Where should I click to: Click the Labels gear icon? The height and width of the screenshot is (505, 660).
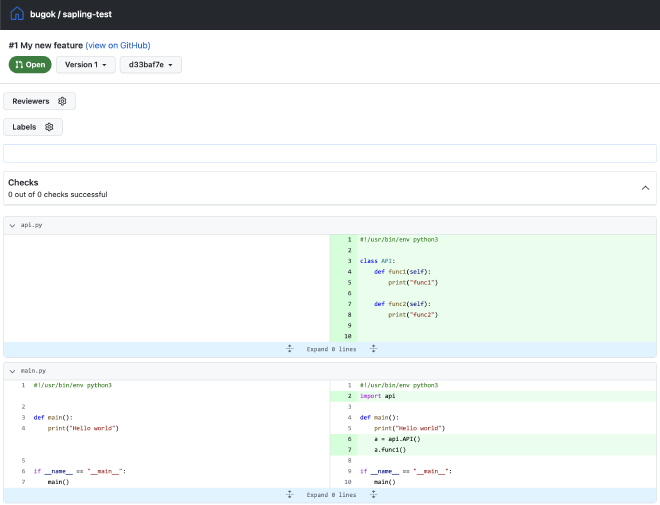pos(49,127)
